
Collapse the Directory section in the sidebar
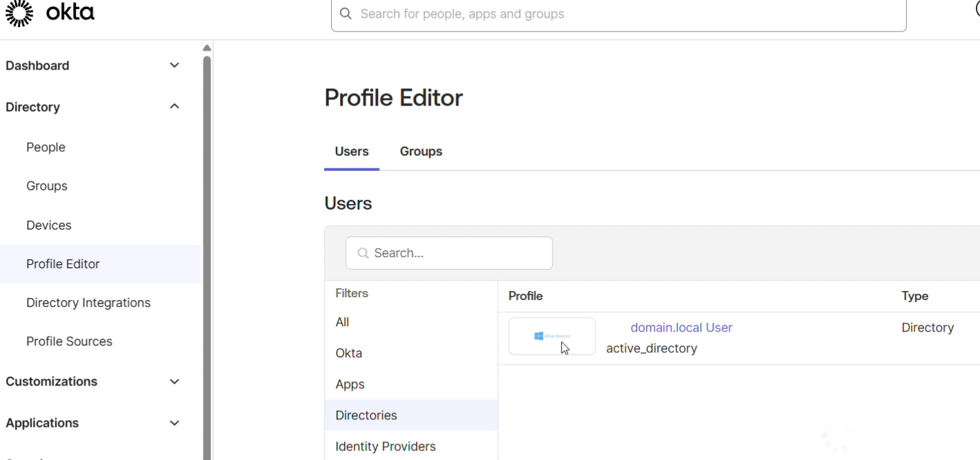174,106
